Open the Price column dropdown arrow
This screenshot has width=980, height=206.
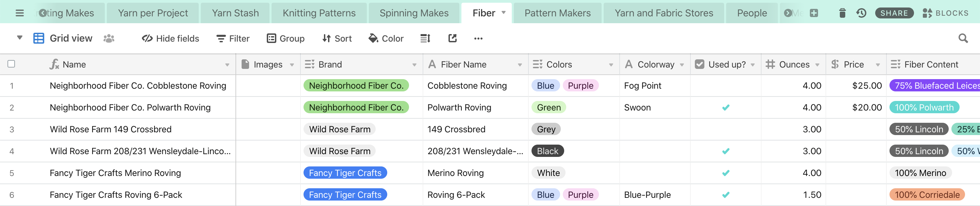(x=878, y=65)
